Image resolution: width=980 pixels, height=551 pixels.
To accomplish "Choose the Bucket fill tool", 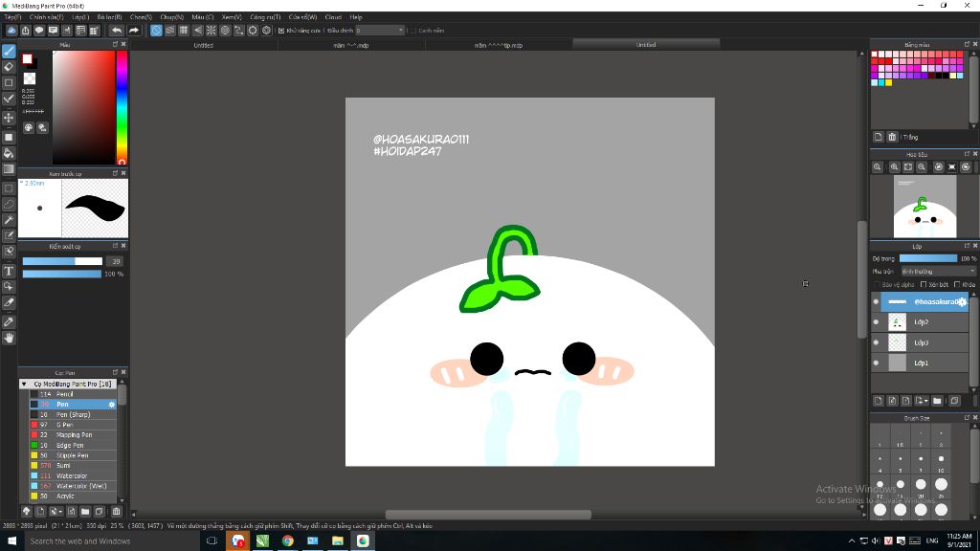I will coord(9,153).
